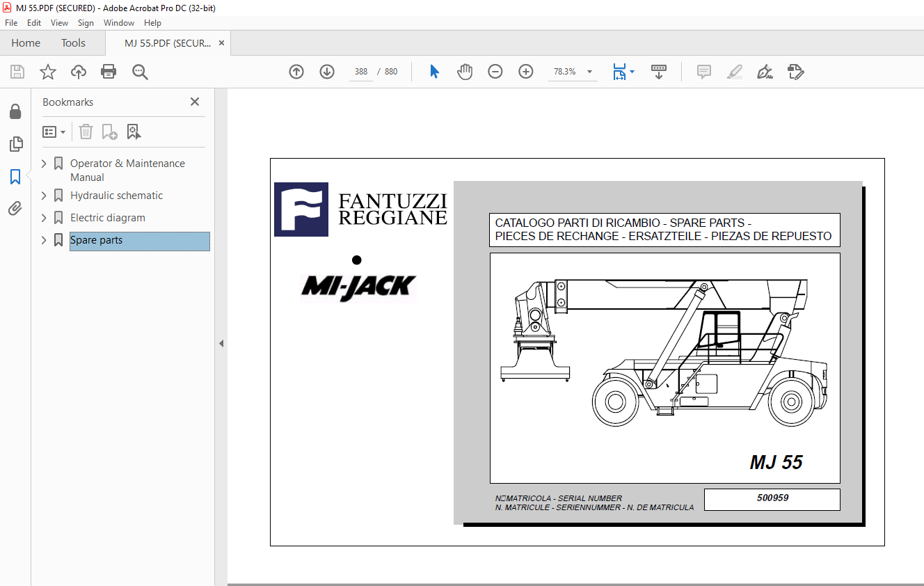Open the Find text magnifier tool

(141, 72)
